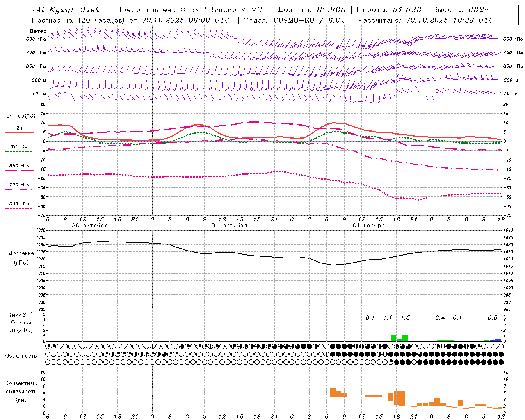Click the 1.5 precipitation amount value
The width and height of the screenshot is (525, 420).
[405, 318]
